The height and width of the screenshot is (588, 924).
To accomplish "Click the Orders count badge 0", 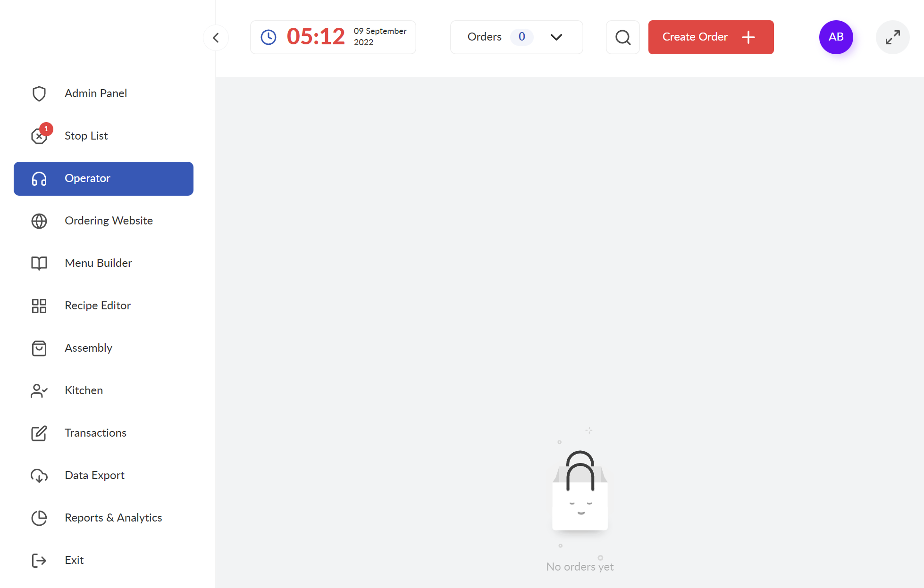I will coord(522,37).
